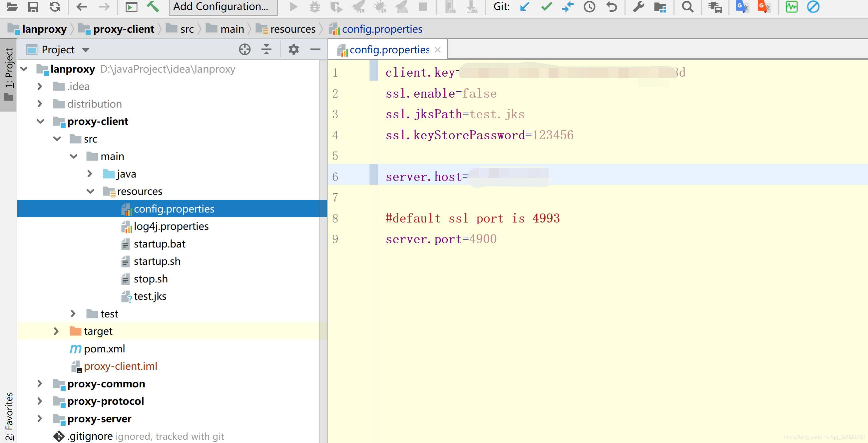Place cursor on server.port=4900 line

tap(441, 239)
